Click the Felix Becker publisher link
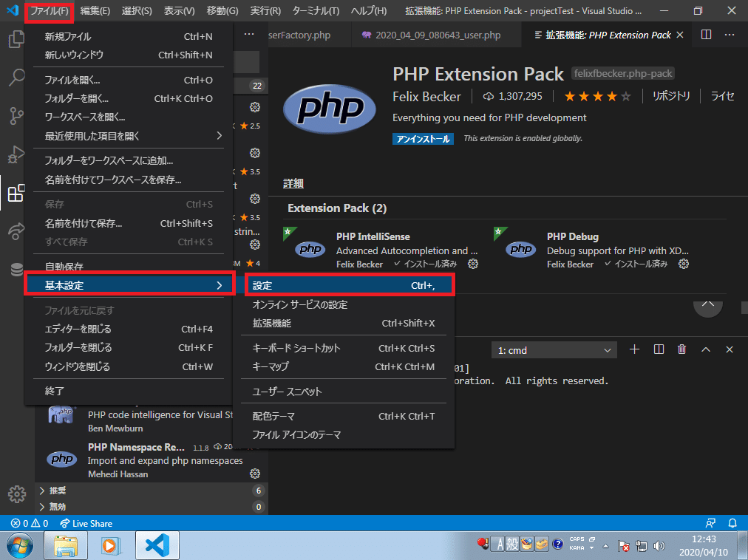 pos(426,97)
